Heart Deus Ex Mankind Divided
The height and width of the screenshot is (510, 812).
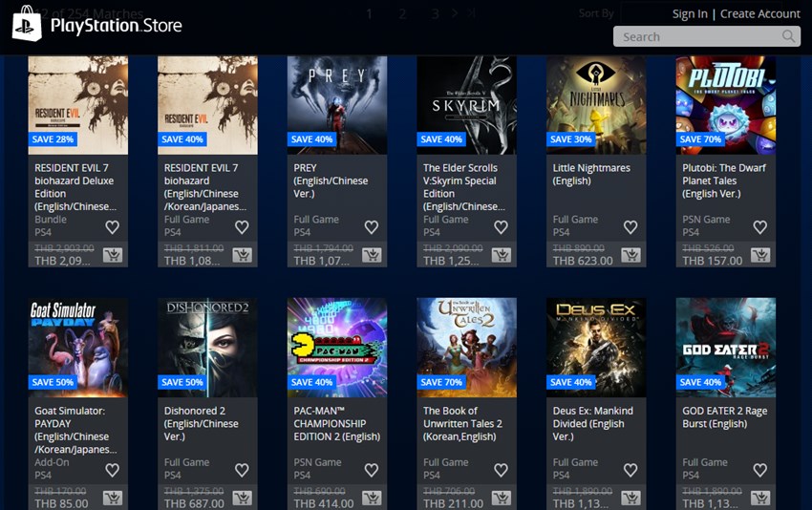[630, 470]
